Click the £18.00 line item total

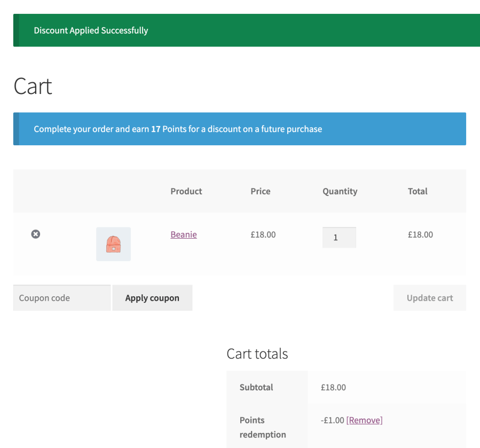[420, 234]
